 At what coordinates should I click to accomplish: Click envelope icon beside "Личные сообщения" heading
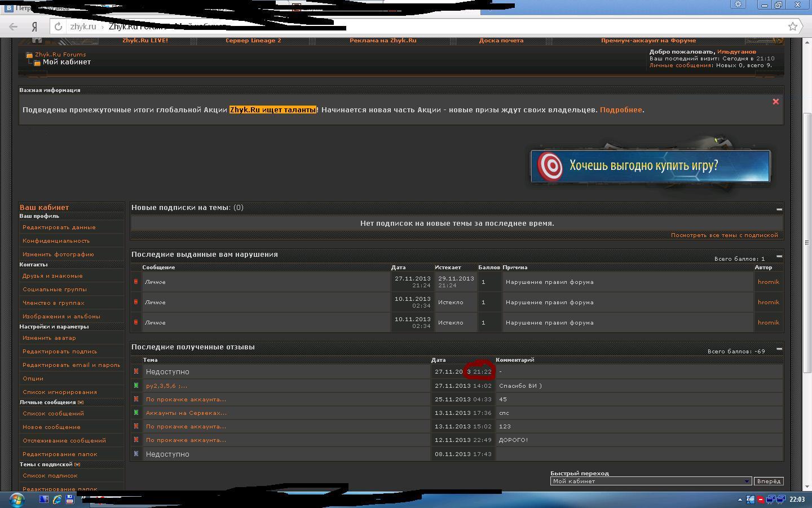[x=80, y=402]
